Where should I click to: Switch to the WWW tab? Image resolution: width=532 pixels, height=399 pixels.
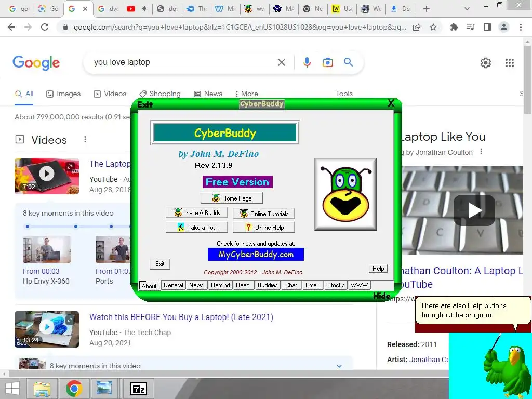(358, 285)
